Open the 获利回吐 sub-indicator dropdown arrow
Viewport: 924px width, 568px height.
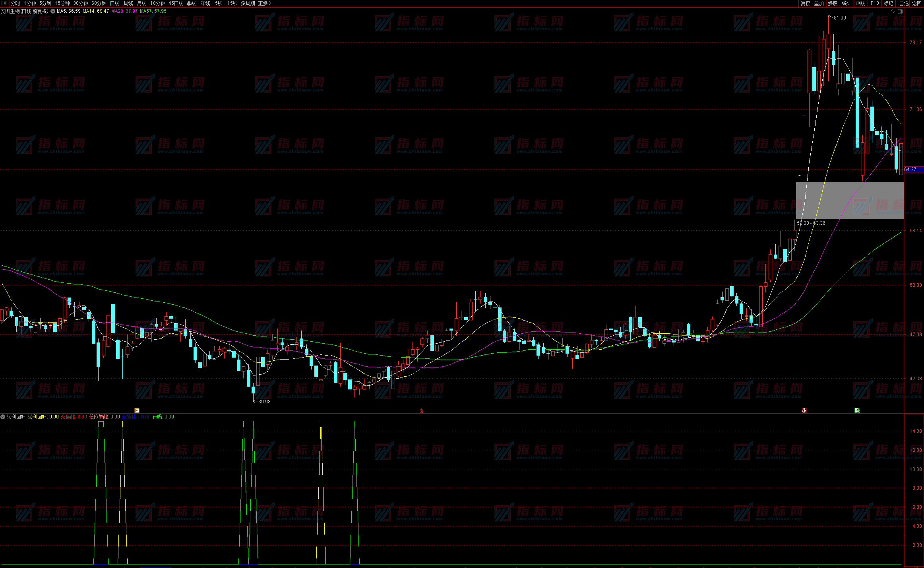pos(3,417)
